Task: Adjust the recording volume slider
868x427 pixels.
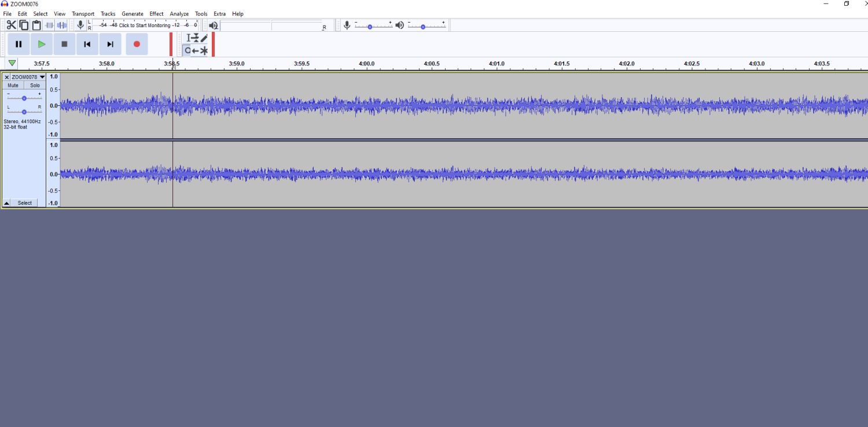Action: [x=373, y=26]
